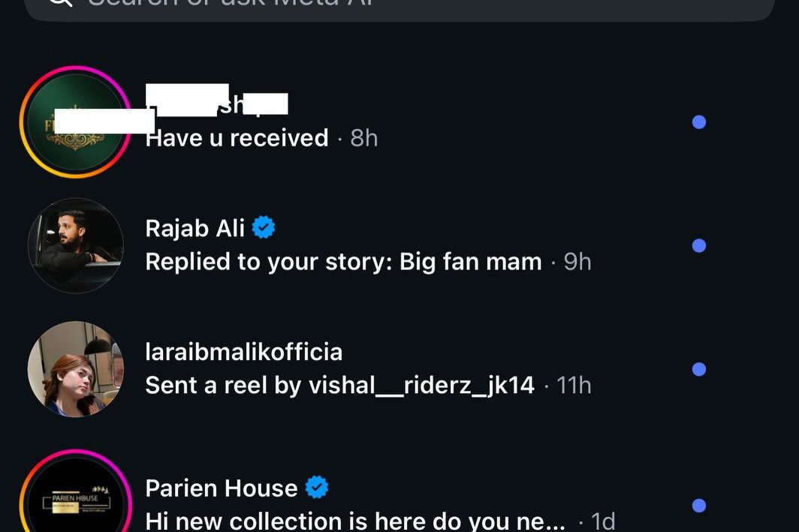Tap laraibmalikofficia's profile picture
Viewport: 799px width, 532px height.
click(x=75, y=368)
